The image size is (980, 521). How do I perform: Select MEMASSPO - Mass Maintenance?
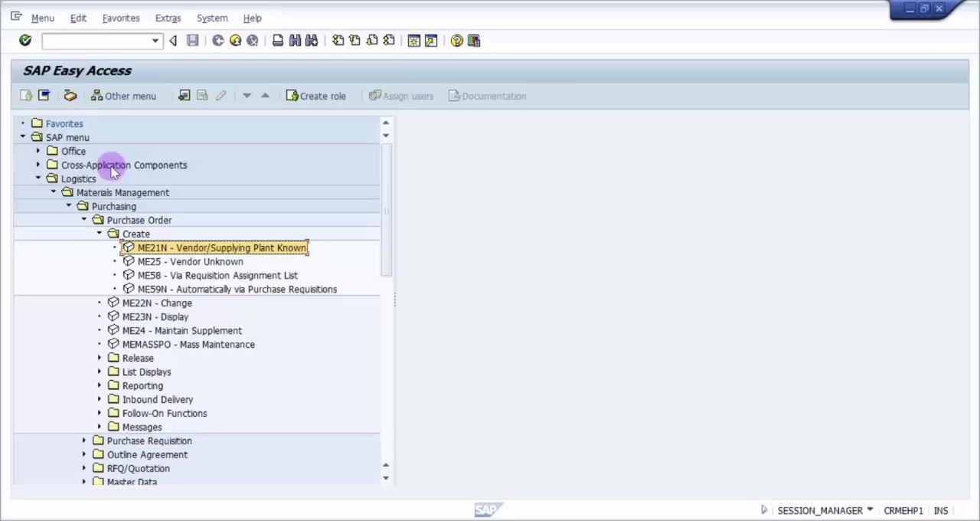(x=188, y=344)
